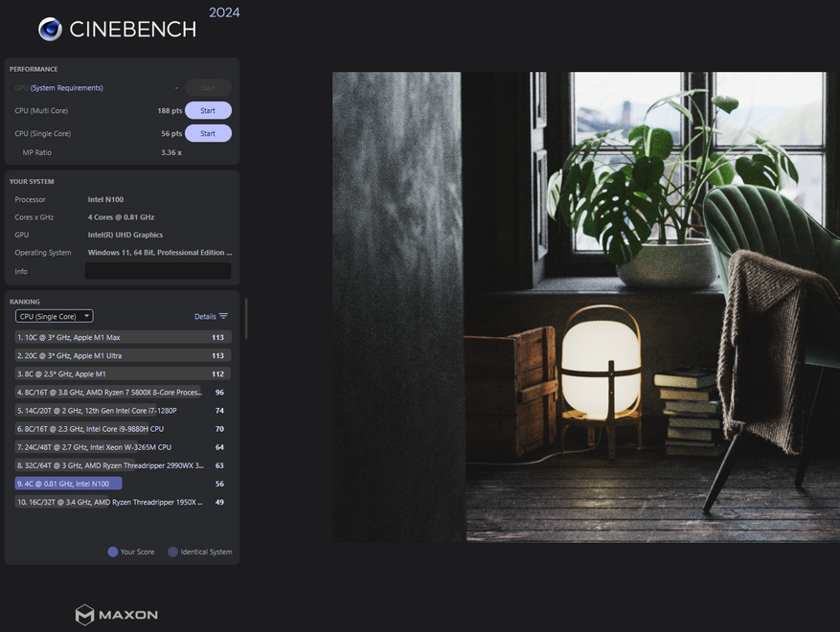Start the CPU (Multi Core) benchmark
This screenshot has height=632, width=840.
coord(208,111)
